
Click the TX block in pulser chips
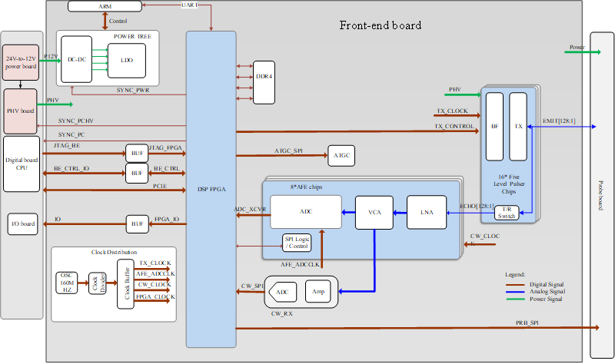[518, 127]
